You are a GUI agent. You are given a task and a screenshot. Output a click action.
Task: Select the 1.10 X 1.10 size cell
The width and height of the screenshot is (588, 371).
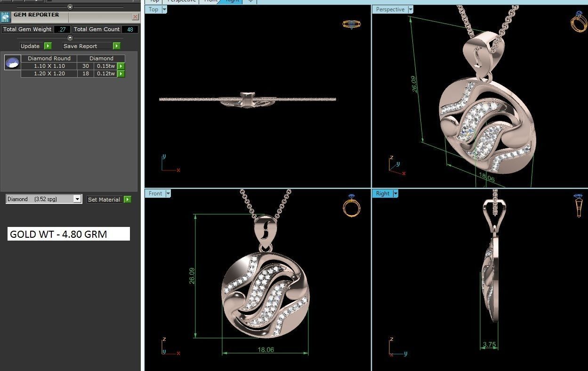tap(49, 66)
